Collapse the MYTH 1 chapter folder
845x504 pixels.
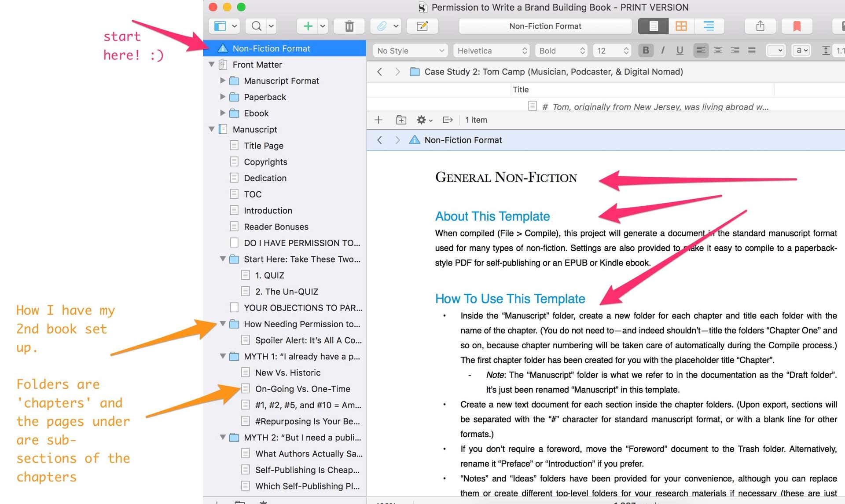pos(223,356)
